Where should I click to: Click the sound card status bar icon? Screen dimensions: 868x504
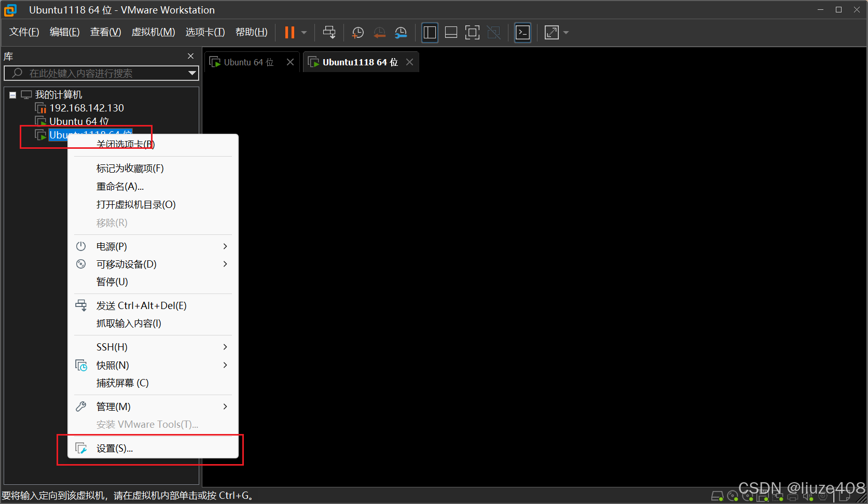pos(808,497)
